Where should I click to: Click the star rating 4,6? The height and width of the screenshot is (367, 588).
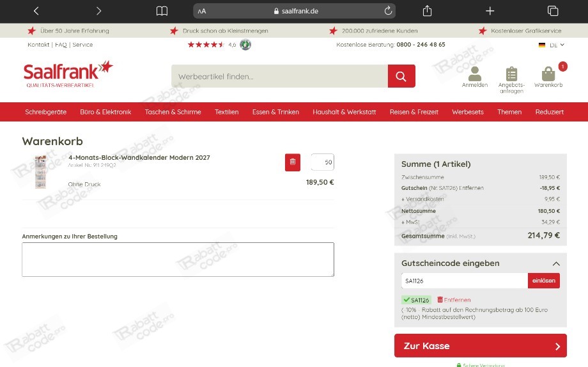212,45
